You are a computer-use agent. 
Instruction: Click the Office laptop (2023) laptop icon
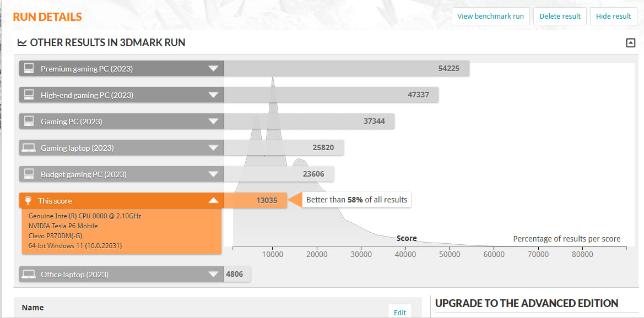click(29, 275)
